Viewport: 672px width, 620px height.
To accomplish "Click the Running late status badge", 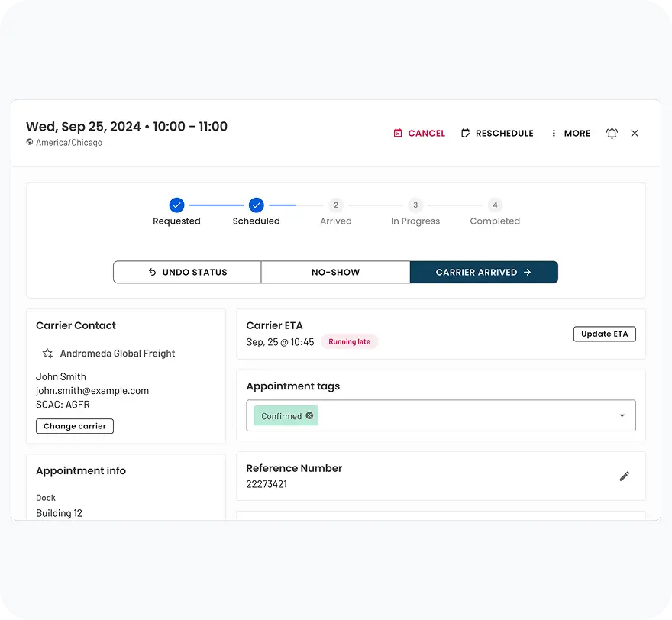I will tap(349, 341).
